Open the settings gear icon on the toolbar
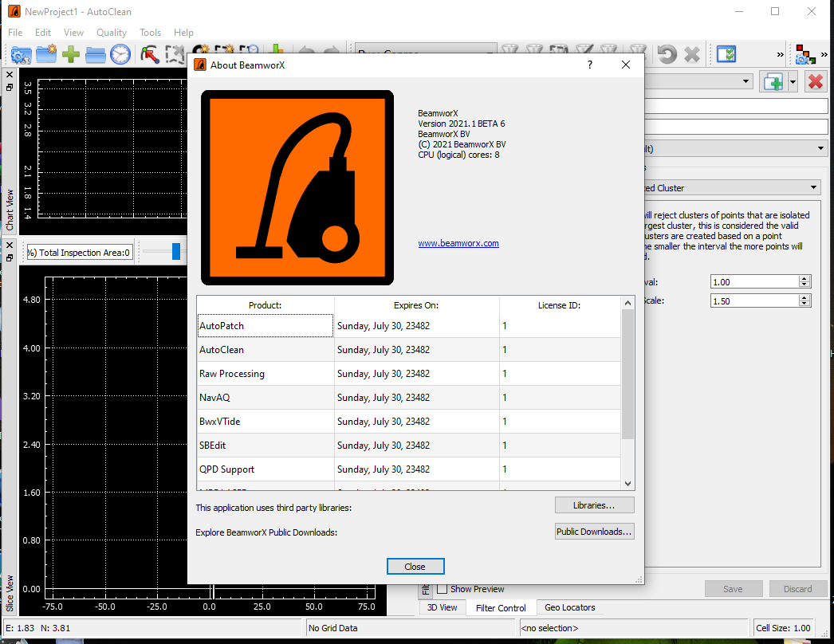834x644 pixels. pos(20,55)
